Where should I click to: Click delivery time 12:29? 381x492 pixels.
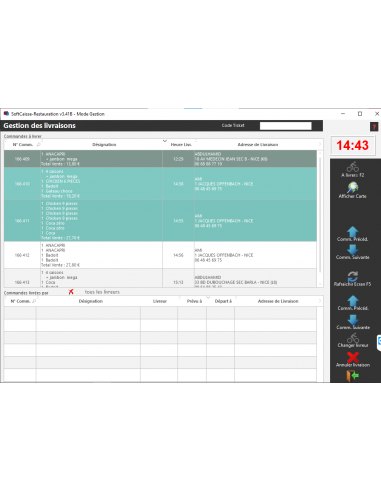coord(178,159)
